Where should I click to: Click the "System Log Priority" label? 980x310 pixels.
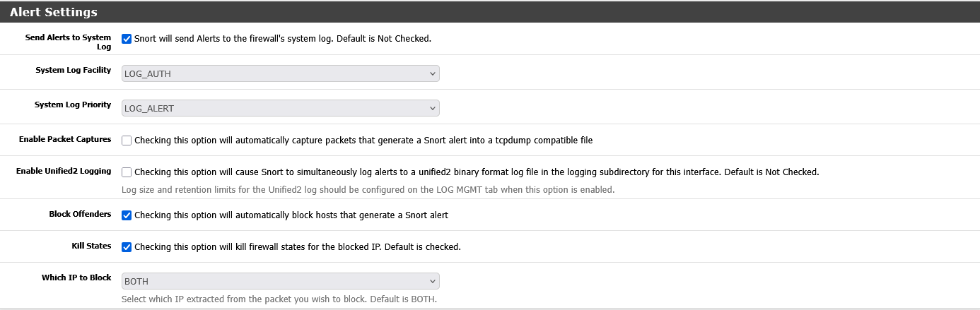coord(73,105)
